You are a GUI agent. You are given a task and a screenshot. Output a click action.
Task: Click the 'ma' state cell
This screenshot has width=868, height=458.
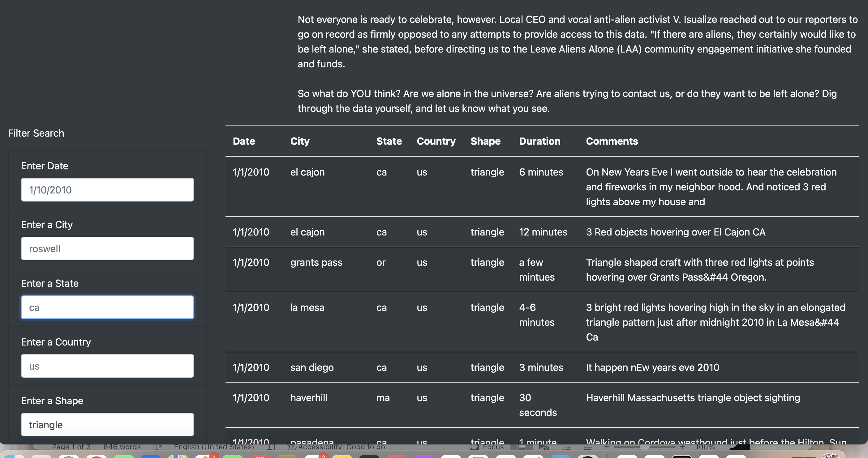click(383, 397)
